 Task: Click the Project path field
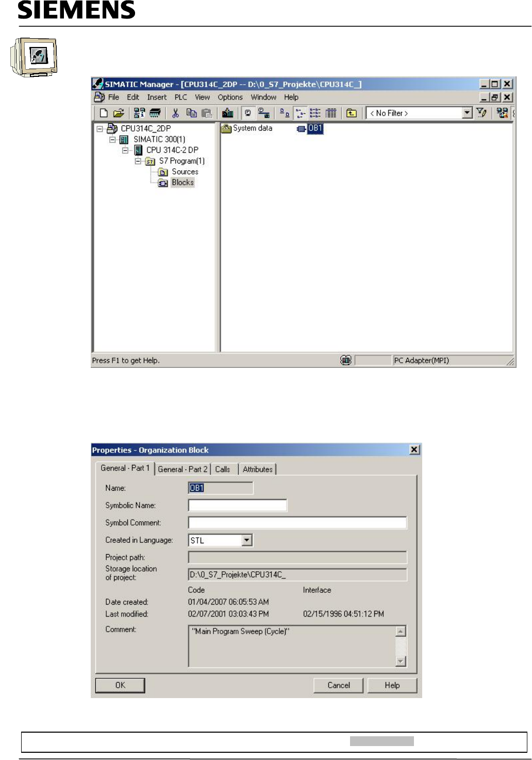coord(297,557)
